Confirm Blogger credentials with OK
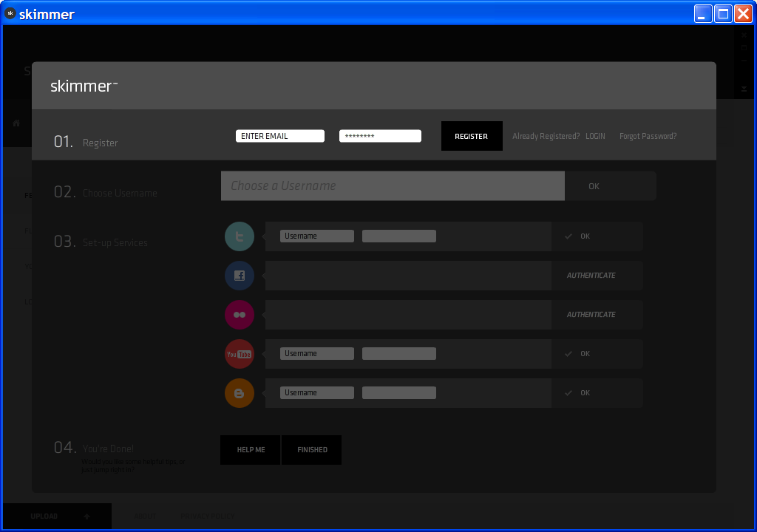The image size is (757, 532). pos(597,393)
